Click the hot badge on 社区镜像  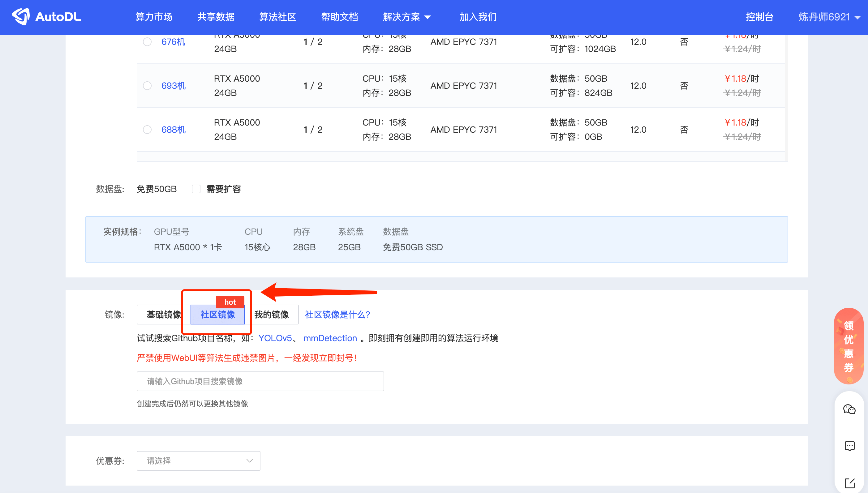click(x=230, y=302)
